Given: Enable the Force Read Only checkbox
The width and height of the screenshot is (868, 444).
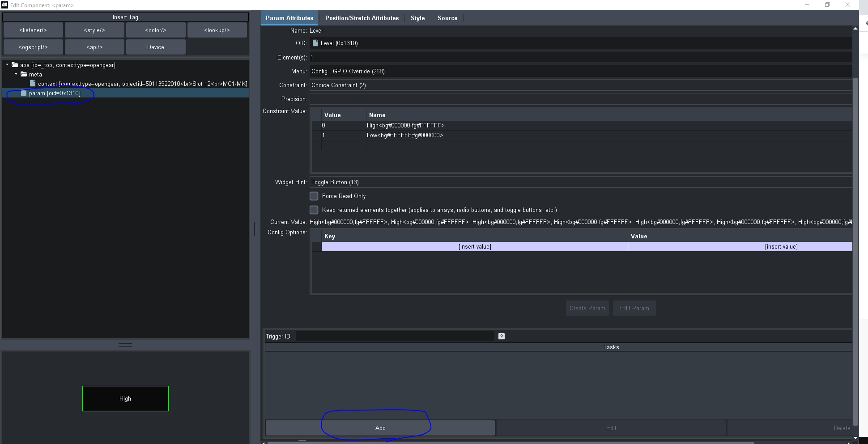Looking at the screenshot, I should (x=314, y=196).
